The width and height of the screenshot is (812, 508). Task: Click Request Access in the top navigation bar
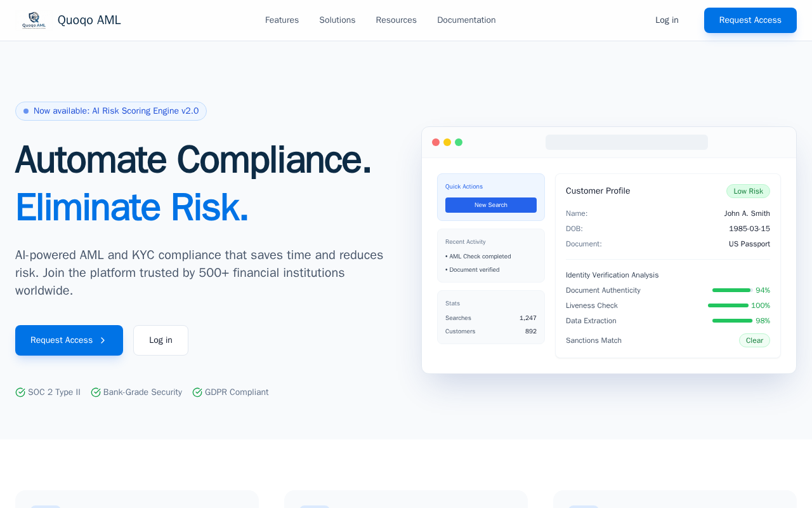click(x=750, y=20)
